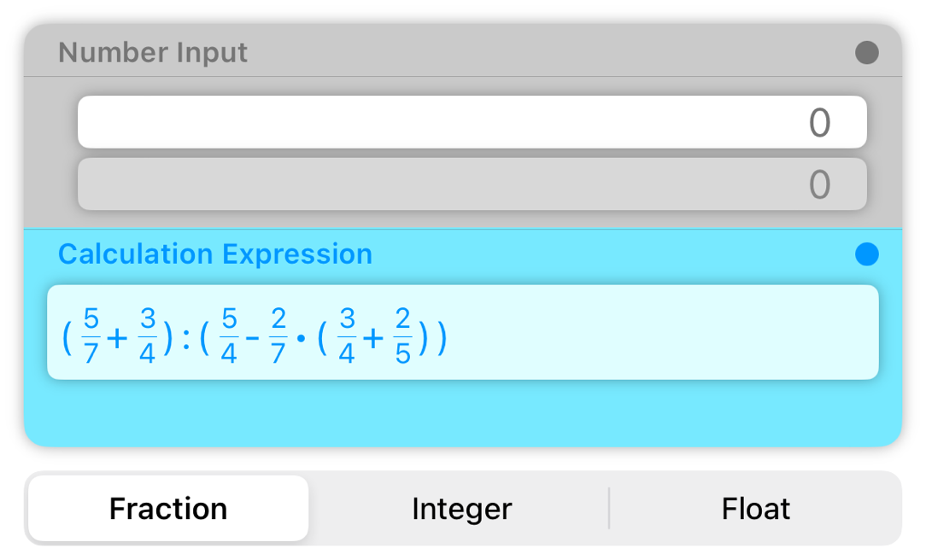
Task: Click the Calculation Expression section title
Action: click(x=215, y=254)
